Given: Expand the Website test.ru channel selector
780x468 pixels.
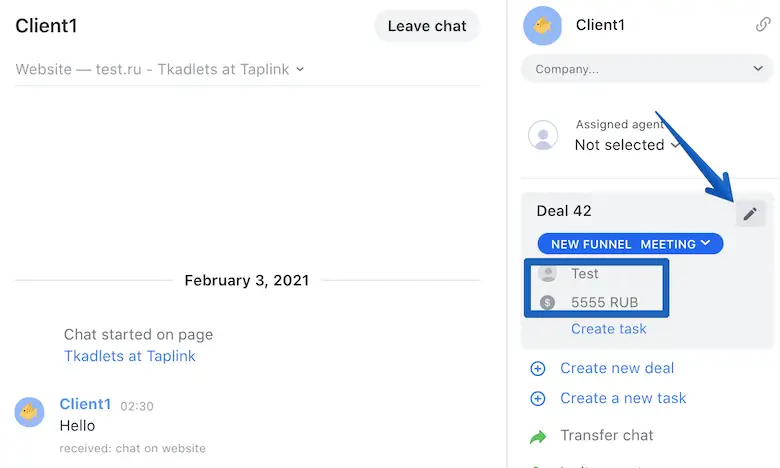Looking at the screenshot, I should click(x=160, y=69).
